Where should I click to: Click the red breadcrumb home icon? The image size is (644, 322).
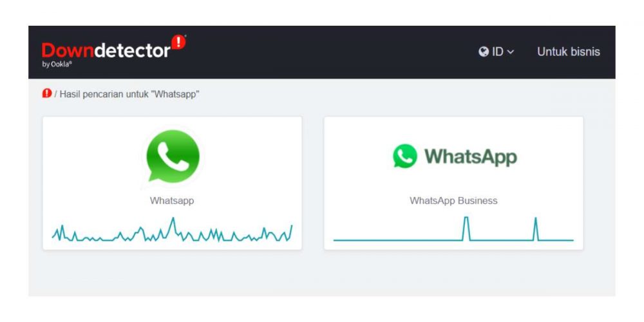point(47,93)
